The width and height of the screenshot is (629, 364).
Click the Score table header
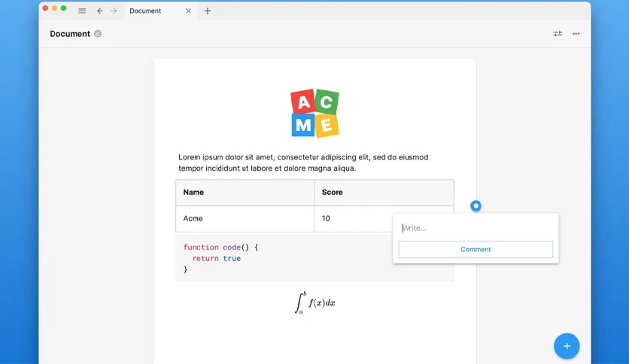(384, 193)
